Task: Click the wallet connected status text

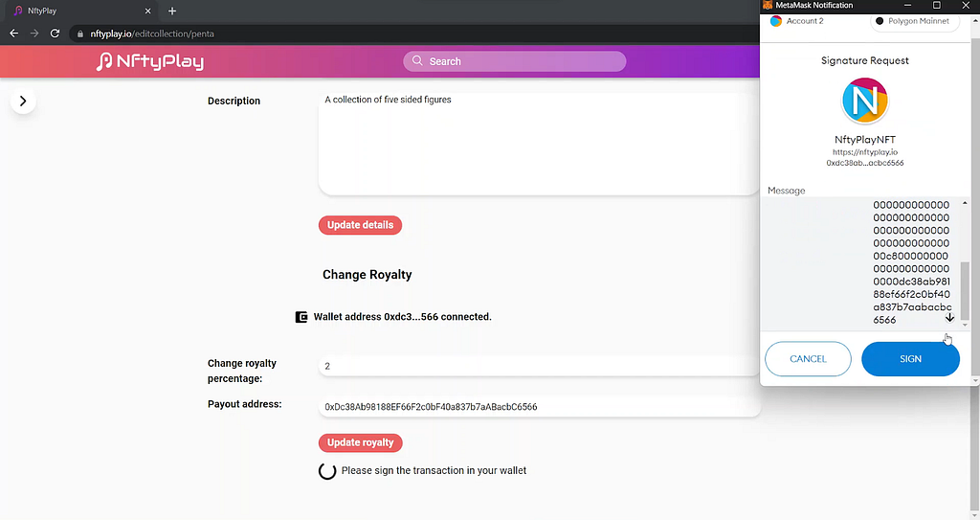Action: point(403,317)
